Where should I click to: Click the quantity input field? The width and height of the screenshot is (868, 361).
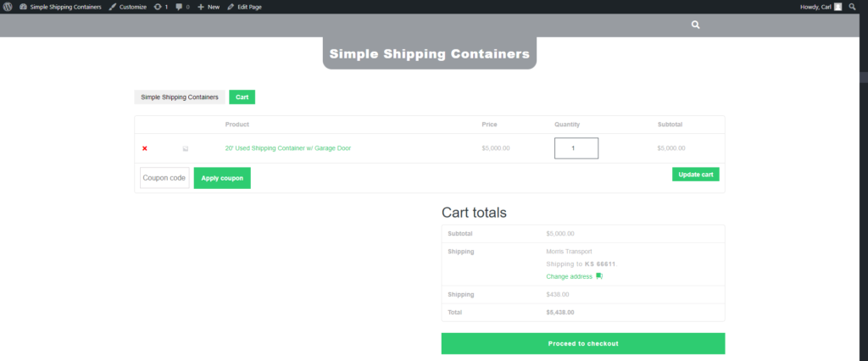(576, 148)
